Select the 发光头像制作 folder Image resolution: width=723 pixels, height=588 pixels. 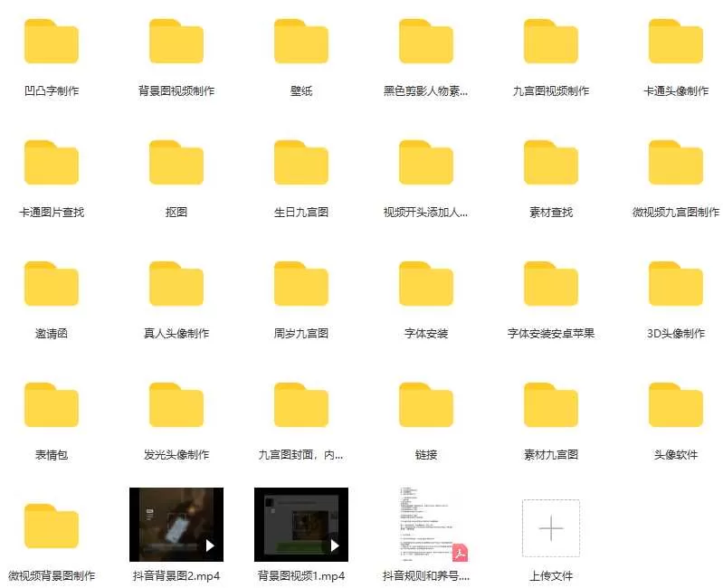tap(176, 405)
